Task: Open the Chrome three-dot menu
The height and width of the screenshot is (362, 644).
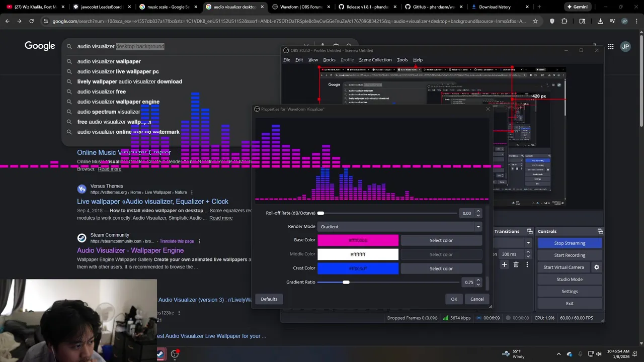Action: 636,21
